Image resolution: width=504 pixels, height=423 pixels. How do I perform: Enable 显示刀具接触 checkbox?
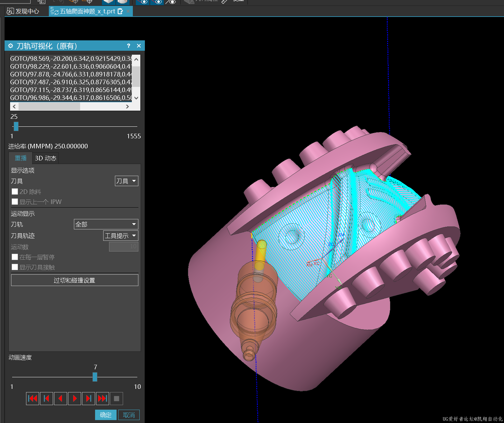15,267
